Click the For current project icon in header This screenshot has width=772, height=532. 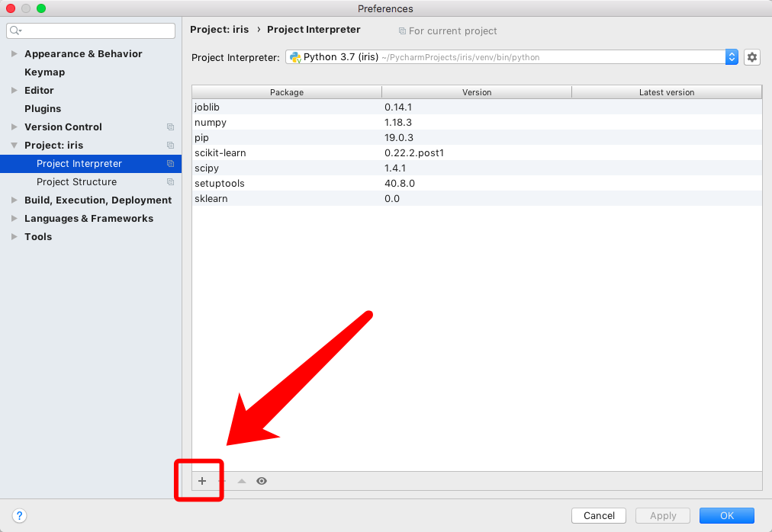coord(402,31)
